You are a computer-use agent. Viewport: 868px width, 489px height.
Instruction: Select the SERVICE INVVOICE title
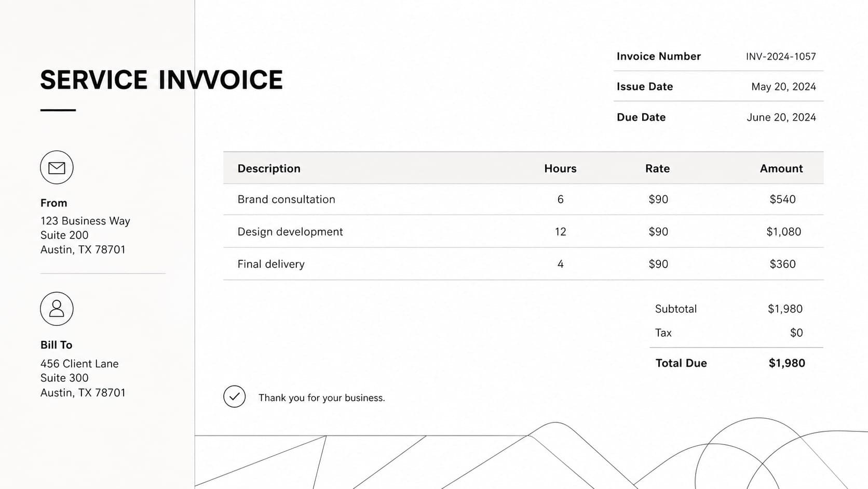(161, 80)
